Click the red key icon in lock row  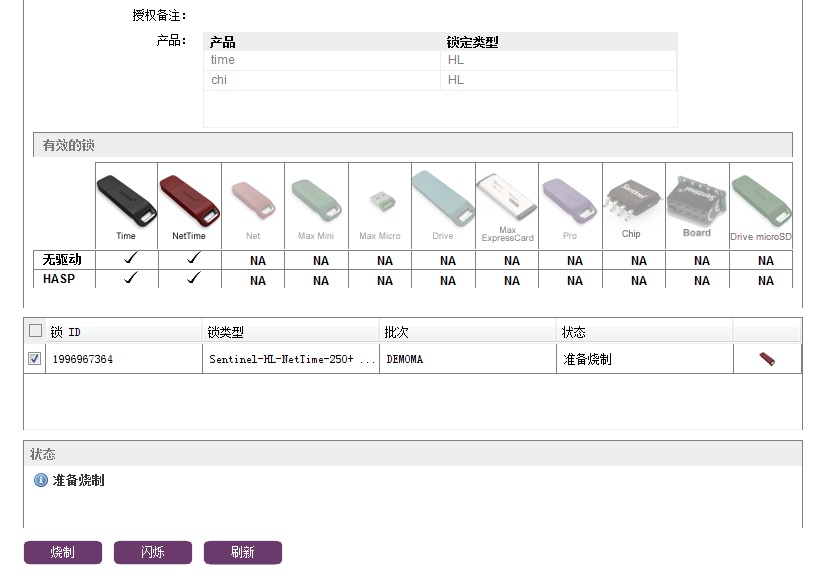point(767,359)
